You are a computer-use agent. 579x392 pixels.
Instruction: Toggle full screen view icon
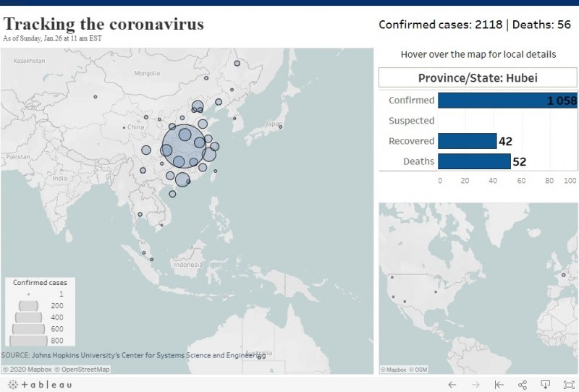coord(569,385)
